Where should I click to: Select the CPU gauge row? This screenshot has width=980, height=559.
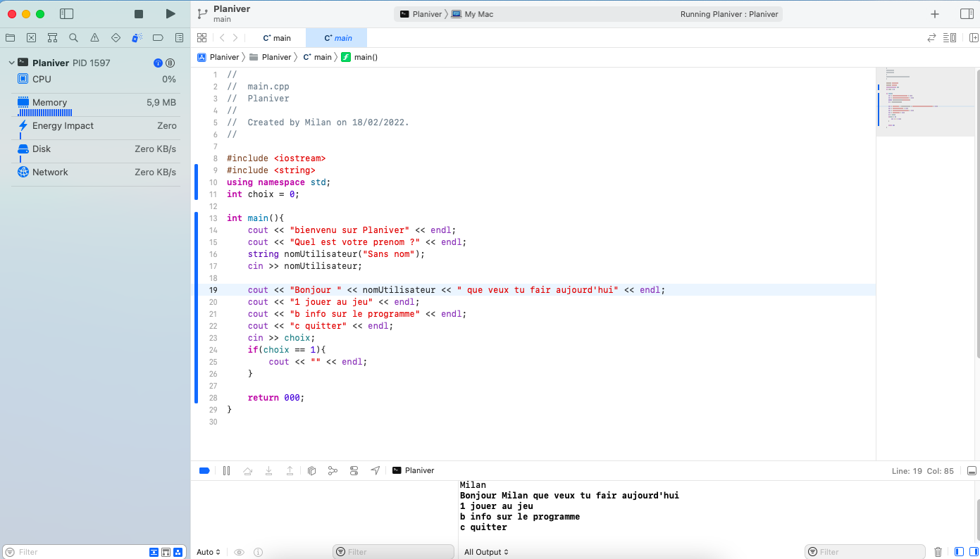[97, 80]
